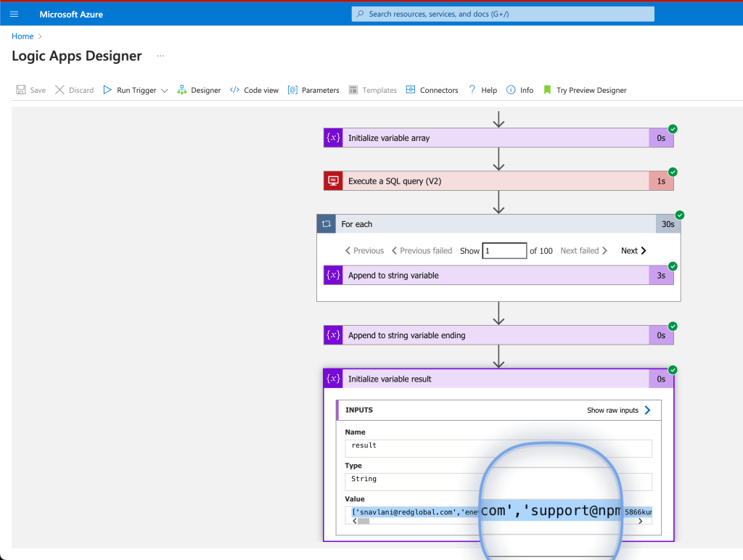The height and width of the screenshot is (560, 743).
Task: Open the ellipsis menu beside Logic Apps Designer
Action: click(x=160, y=56)
